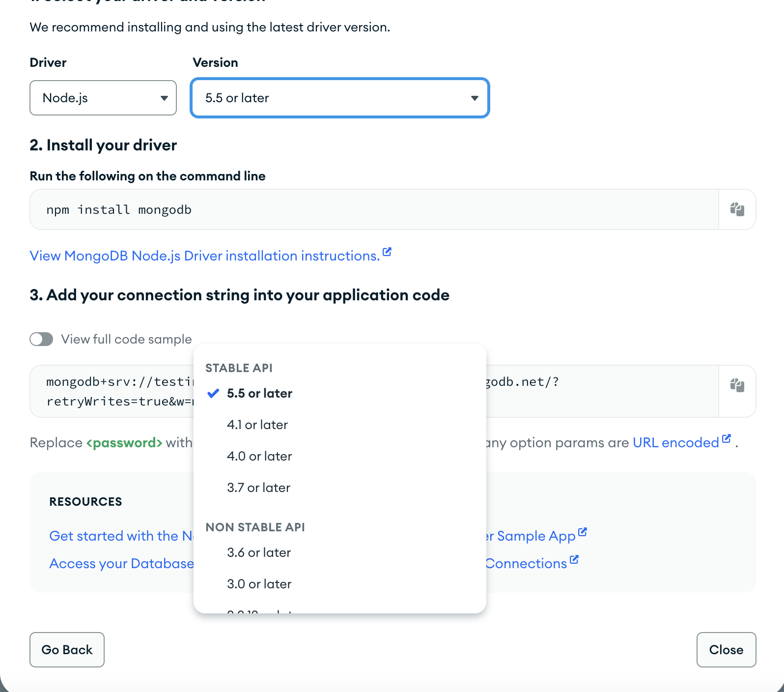Click the Close button
The width and height of the screenshot is (784, 692).
pyautogui.click(x=726, y=650)
